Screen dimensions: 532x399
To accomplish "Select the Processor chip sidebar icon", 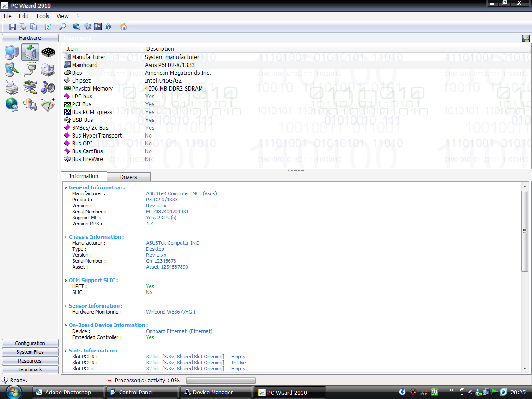I will tap(48, 52).
